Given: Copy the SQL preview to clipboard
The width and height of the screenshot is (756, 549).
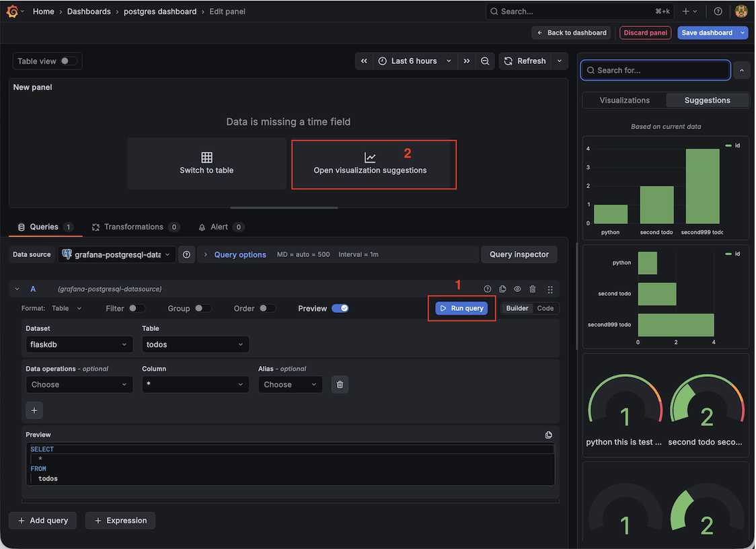Looking at the screenshot, I should pyautogui.click(x=549, y=435).
